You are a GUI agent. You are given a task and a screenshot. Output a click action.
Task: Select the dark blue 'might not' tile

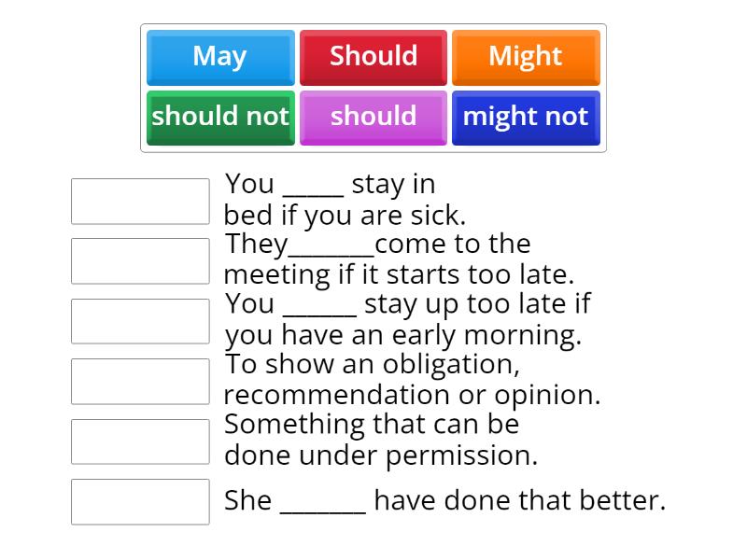click(526, 118)
